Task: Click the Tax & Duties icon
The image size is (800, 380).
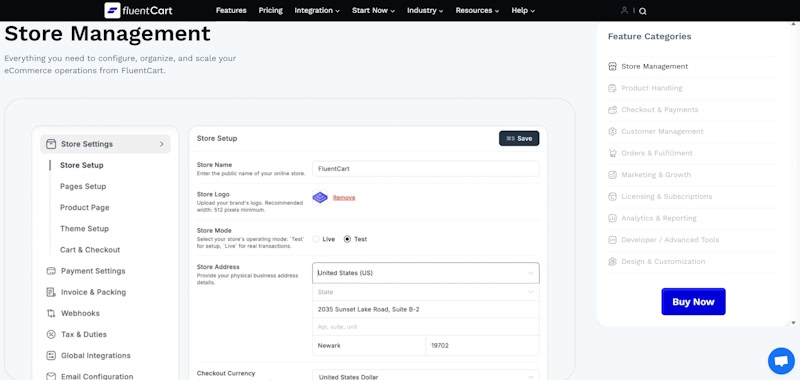Action: pyautogui.click(x=51, y=335)
